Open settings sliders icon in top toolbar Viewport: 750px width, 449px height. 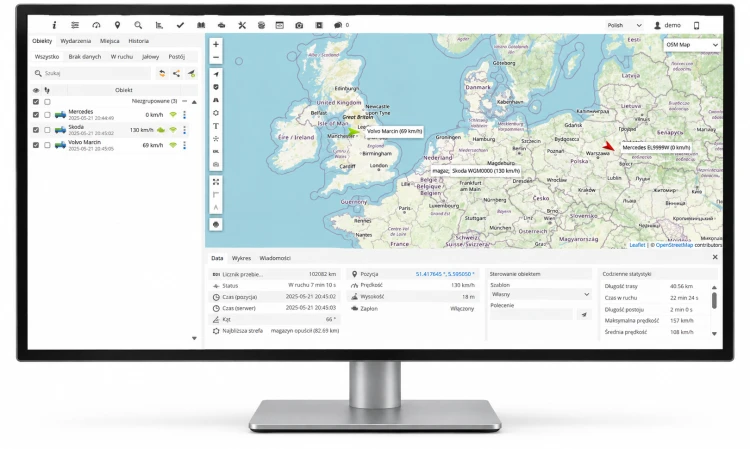tap(75, 25)
